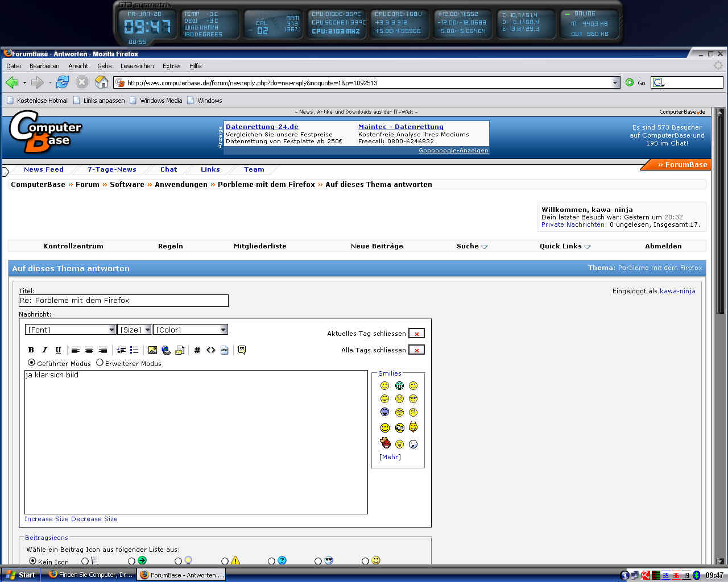Apply italic formatting in the editor
728x582 pixels.
click(x=44, y=350)
